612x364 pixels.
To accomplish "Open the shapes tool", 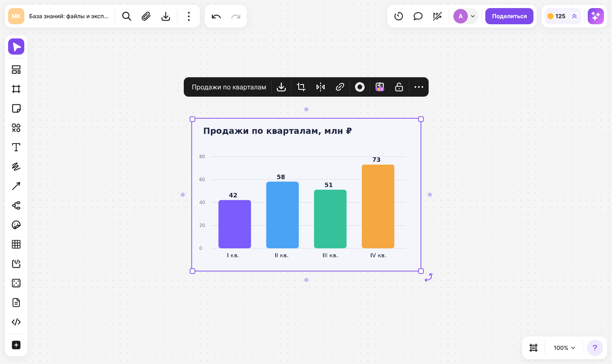I will pyautogui.click(x=16, y=128).
